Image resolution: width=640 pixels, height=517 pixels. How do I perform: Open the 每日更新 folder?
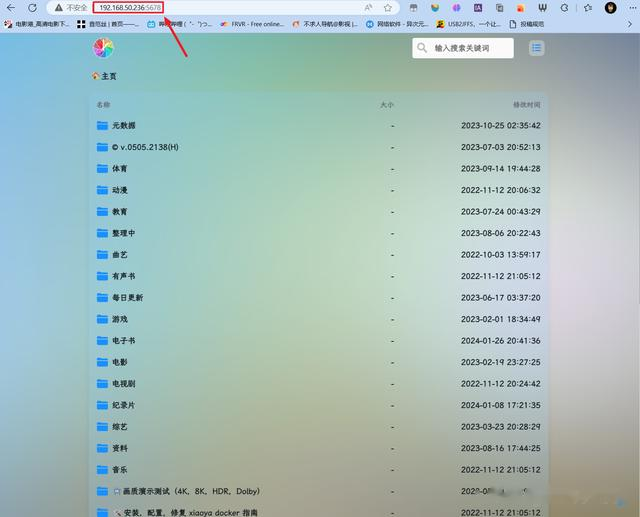click(318, 297)
